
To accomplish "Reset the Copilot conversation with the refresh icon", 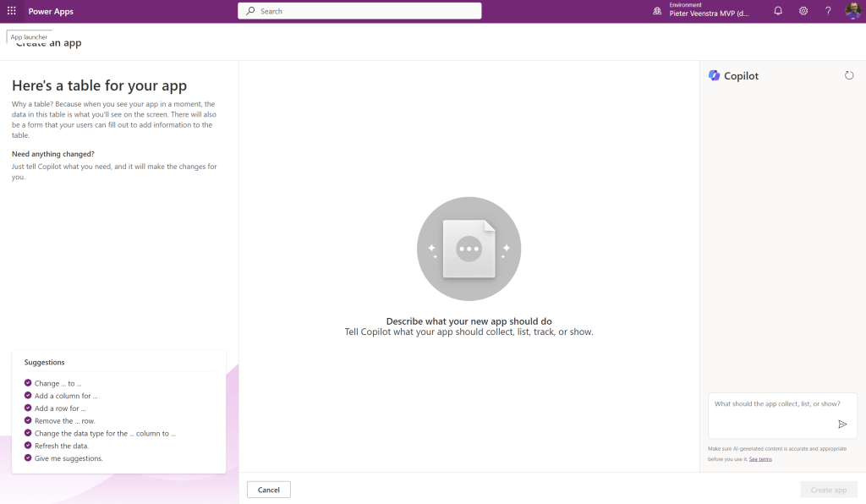I will (849, 75).
